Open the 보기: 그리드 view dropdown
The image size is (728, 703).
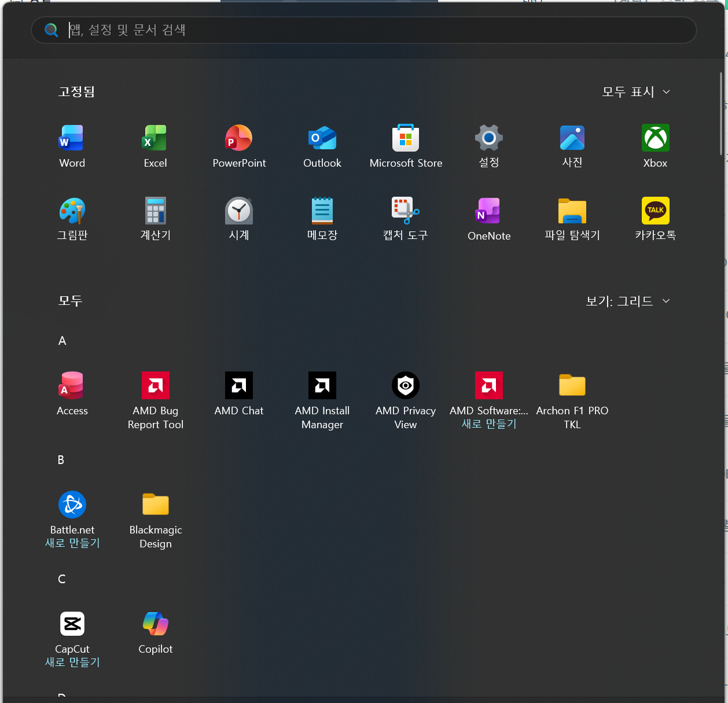coord(627,301)
